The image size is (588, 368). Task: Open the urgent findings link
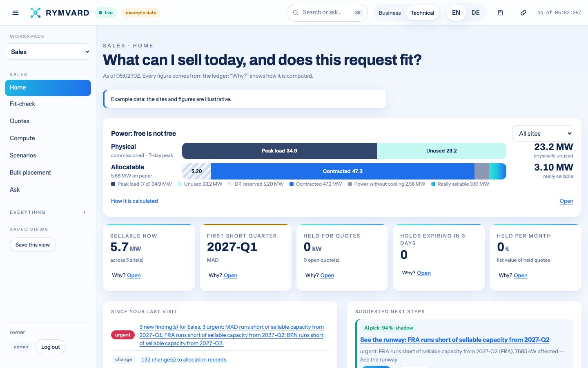coord(232,335)
